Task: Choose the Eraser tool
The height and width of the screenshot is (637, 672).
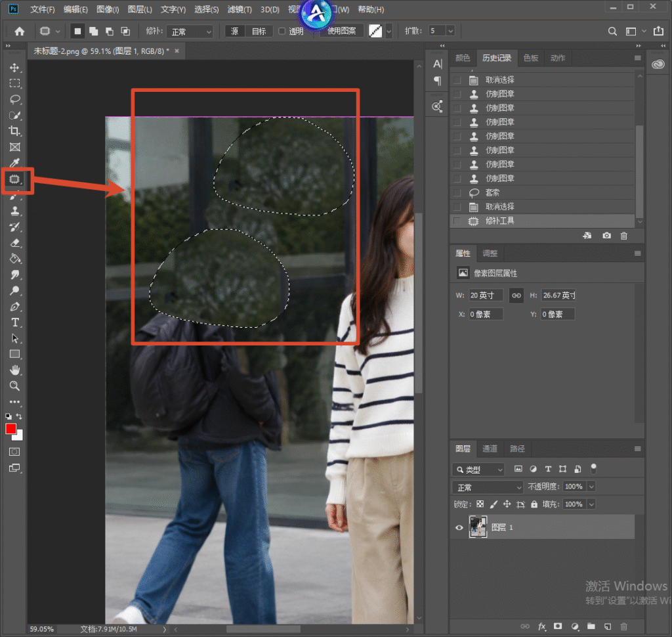Action: tap(14, 243)
